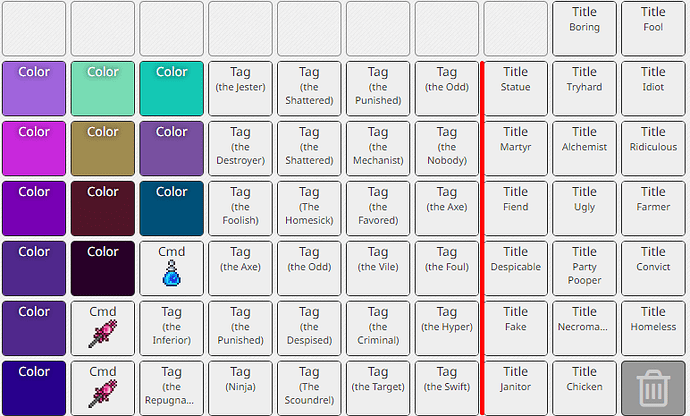Pick the teal green Color slot
Screen dimensions: 690x416
pyautogui.click(x=172, y=88)
